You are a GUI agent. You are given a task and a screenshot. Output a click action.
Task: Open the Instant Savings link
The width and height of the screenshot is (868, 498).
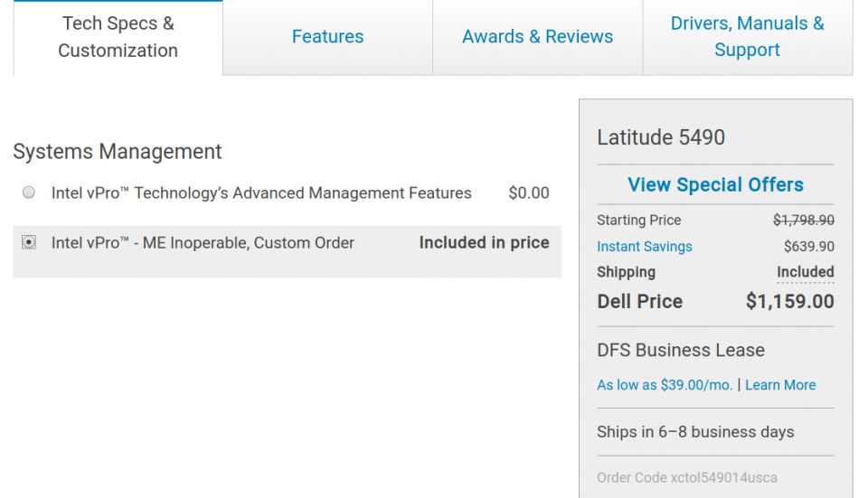[644, 247]
